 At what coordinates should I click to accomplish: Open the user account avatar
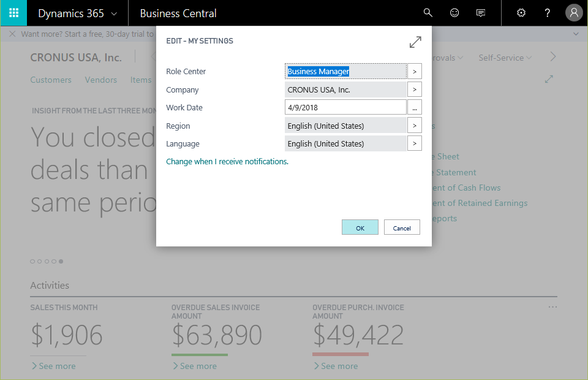click(574, 13)
